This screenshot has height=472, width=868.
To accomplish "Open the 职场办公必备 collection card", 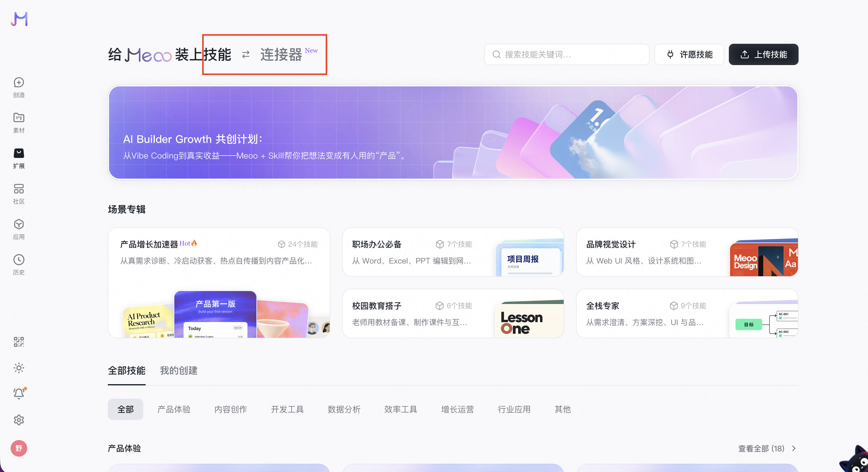I will click(453, 252).
